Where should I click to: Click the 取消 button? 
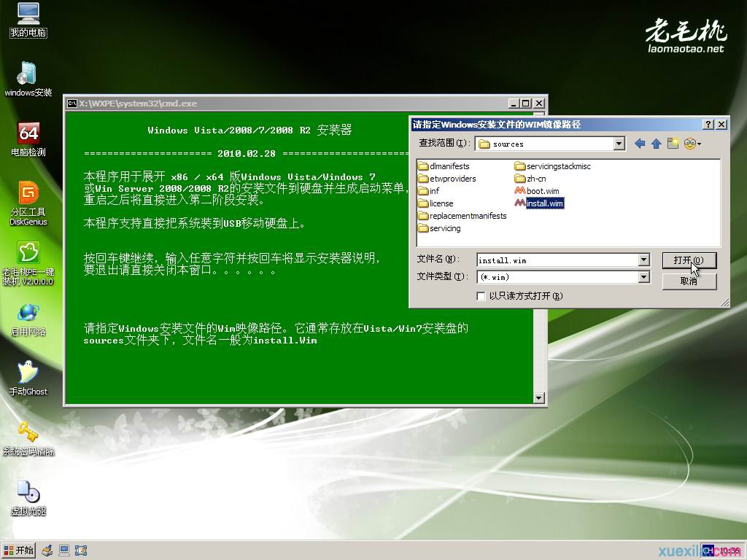[689, 281]
